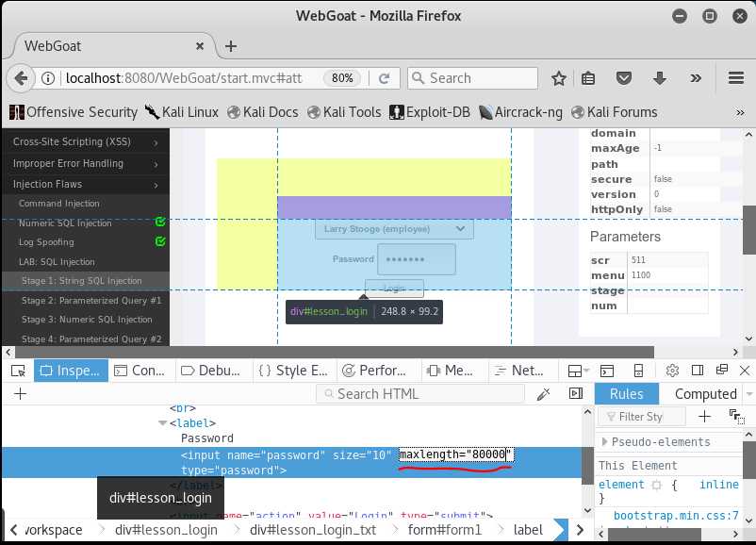Click the 80% zoom level indicator
This screenshot has height=545, width=756.
[x=342, y=78]
